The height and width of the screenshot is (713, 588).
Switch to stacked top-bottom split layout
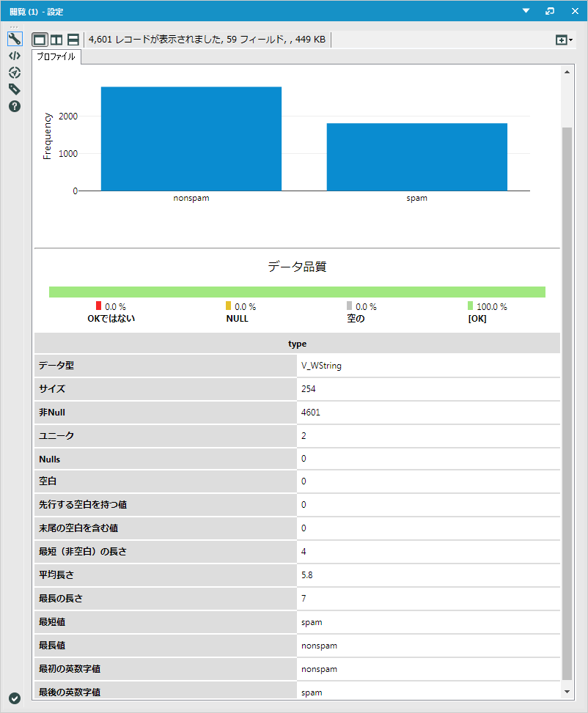[x=73, y=40]
